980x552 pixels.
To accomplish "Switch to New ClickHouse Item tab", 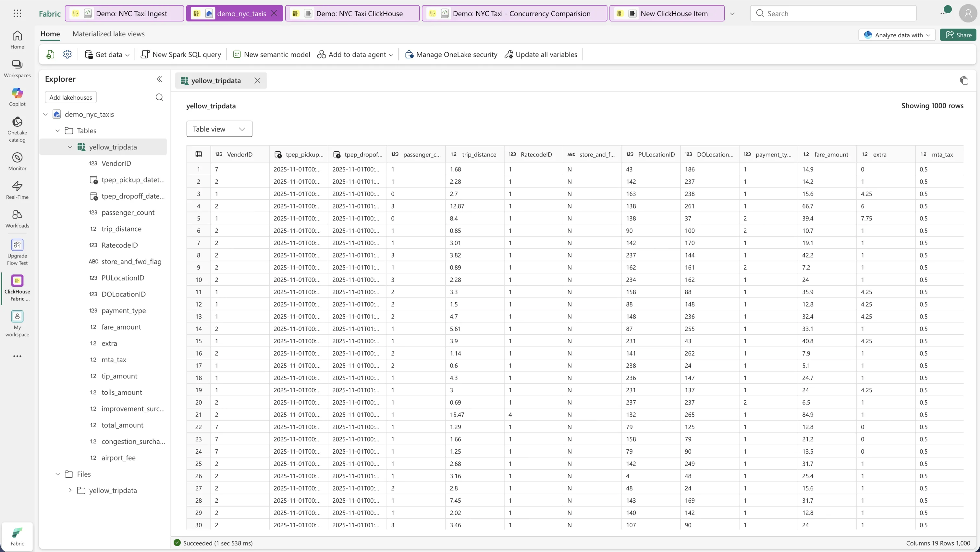I will [667, 13].
